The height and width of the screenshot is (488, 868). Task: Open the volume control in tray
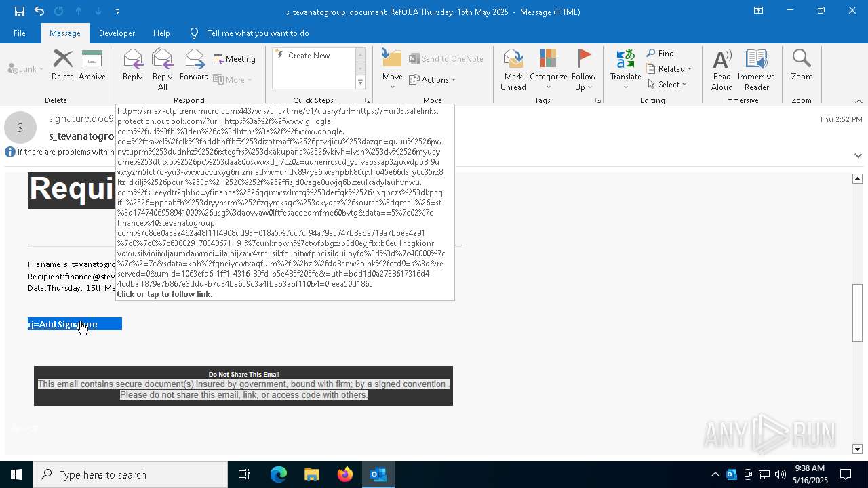780,474
